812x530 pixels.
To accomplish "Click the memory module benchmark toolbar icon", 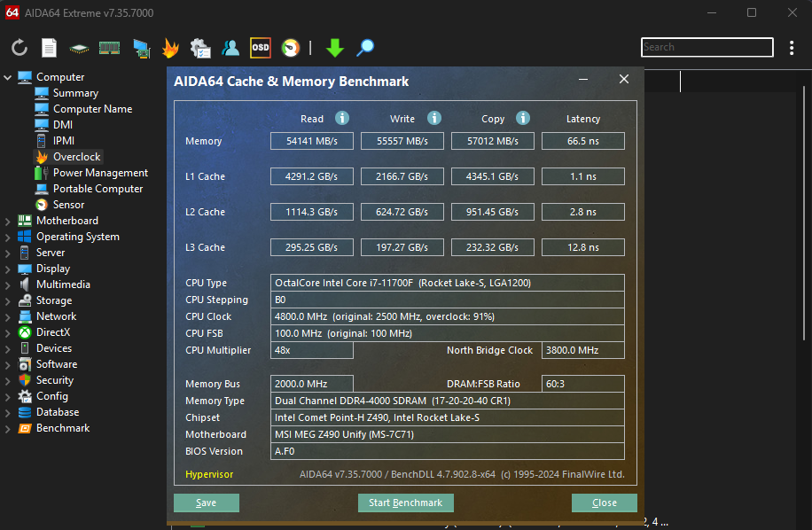I will (109, 48).
